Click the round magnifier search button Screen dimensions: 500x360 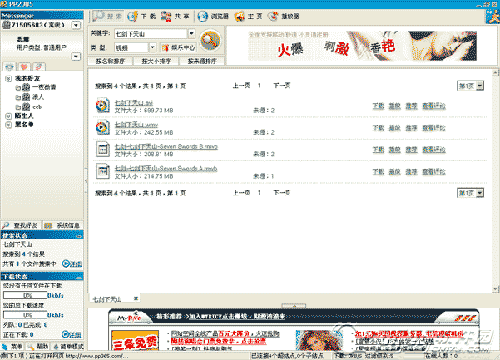point(210,41)
